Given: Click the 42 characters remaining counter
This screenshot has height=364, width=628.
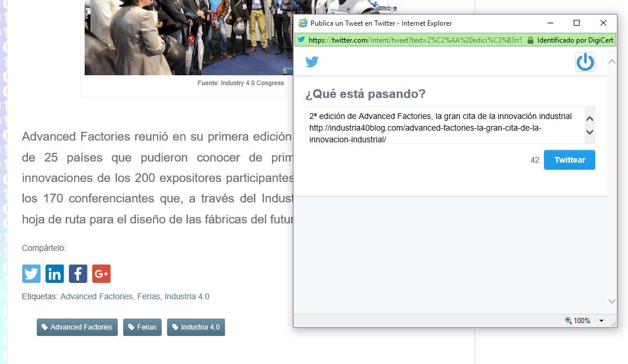Looking at the screenshot, I should pyautogui.click(x=535, y=160).
